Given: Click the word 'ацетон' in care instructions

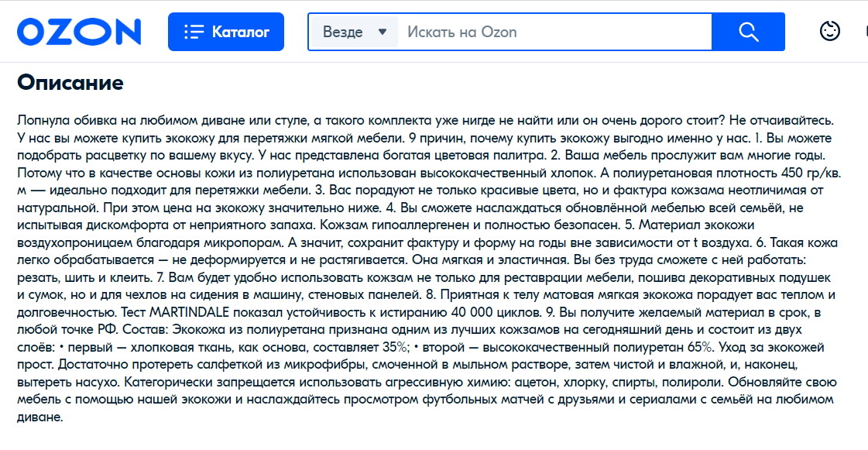Looking at the screenshot, I should pos(533,382).
